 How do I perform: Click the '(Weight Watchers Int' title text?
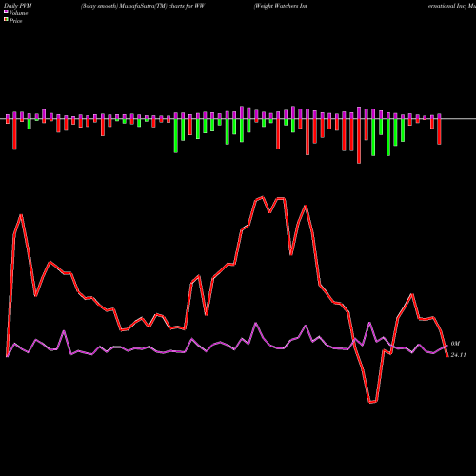[281, 6]
